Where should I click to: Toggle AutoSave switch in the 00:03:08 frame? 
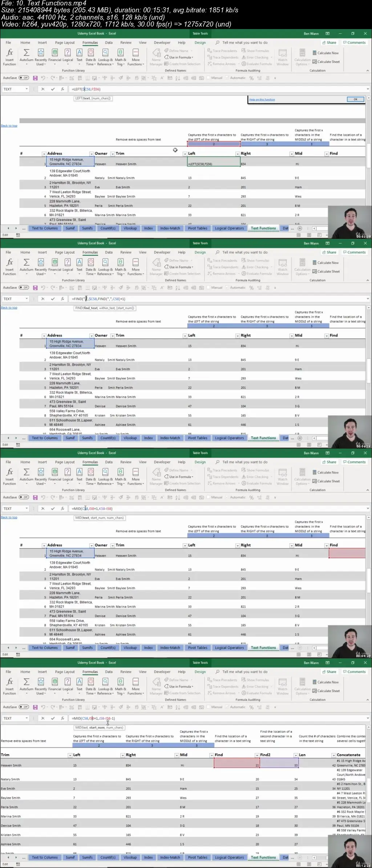(x=24, y=78)
